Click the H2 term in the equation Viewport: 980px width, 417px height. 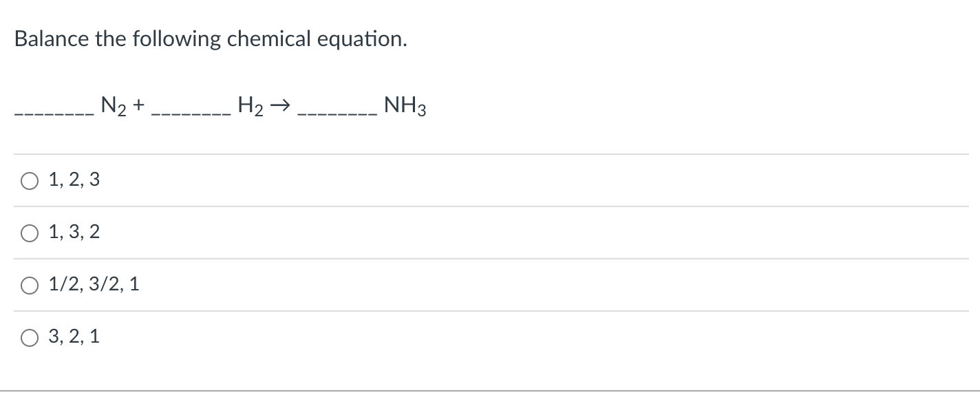[251, 106]
